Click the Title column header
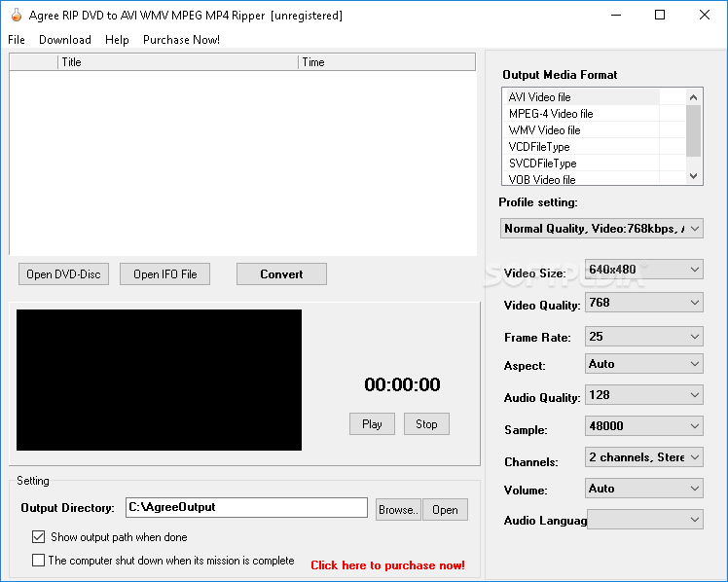The width and height of the screenshot is (728, 582). [x=178, y=62]
